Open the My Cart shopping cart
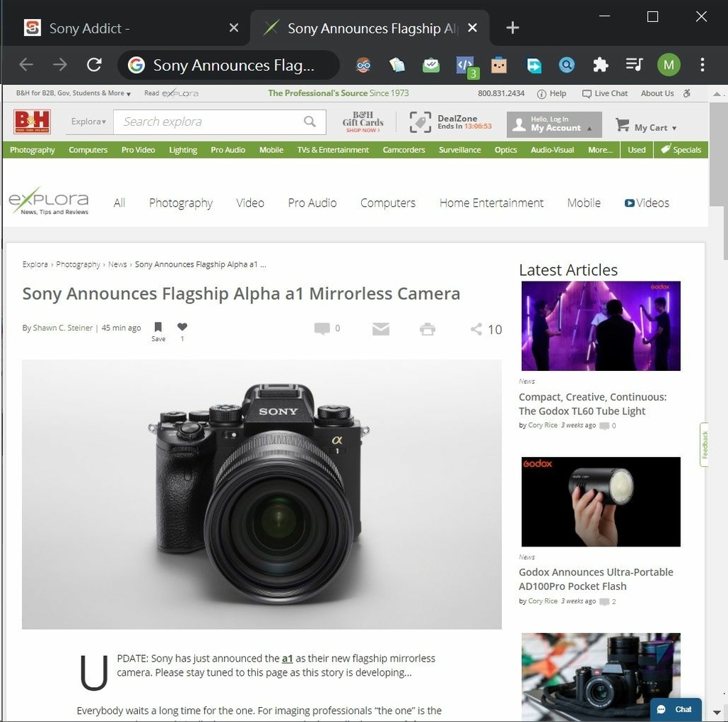Screen dimensions: 728x722 coord(646,126)
